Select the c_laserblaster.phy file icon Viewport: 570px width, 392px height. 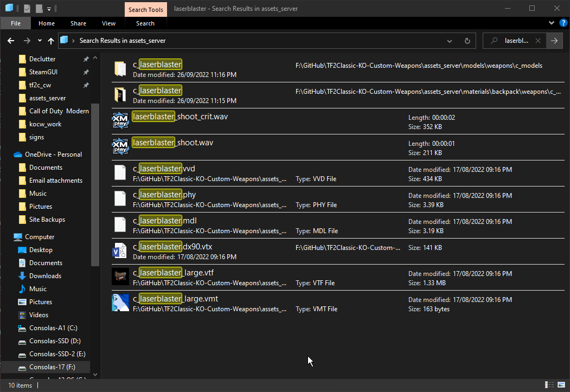(120, 199)
